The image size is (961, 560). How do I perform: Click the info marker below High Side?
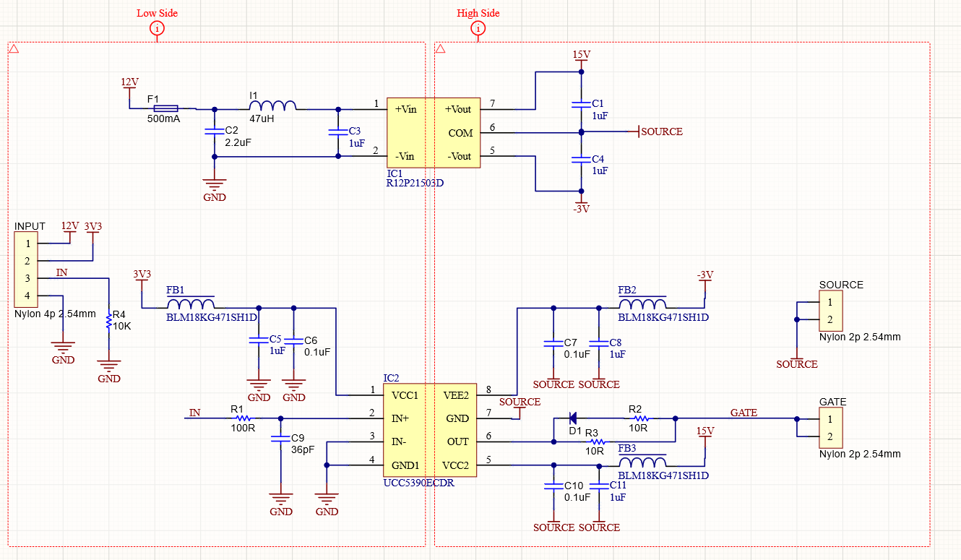[478, 28]
